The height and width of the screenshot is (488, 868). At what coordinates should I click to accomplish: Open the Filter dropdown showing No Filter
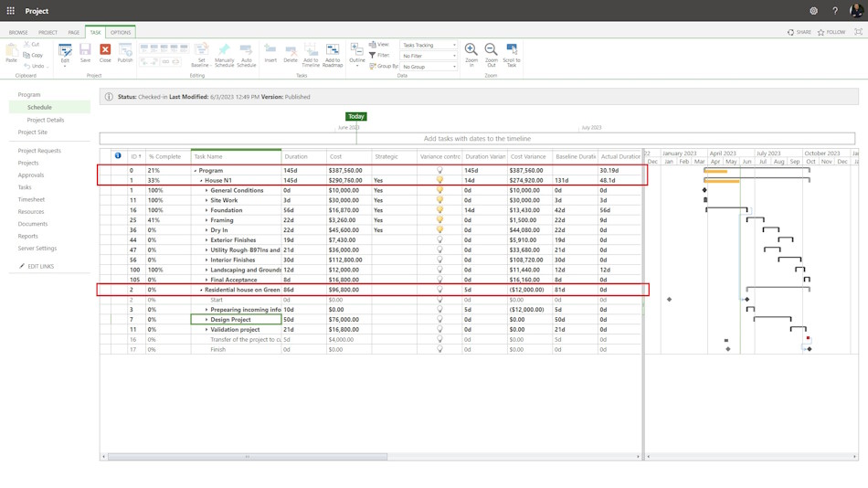click(x=429, y=56)
